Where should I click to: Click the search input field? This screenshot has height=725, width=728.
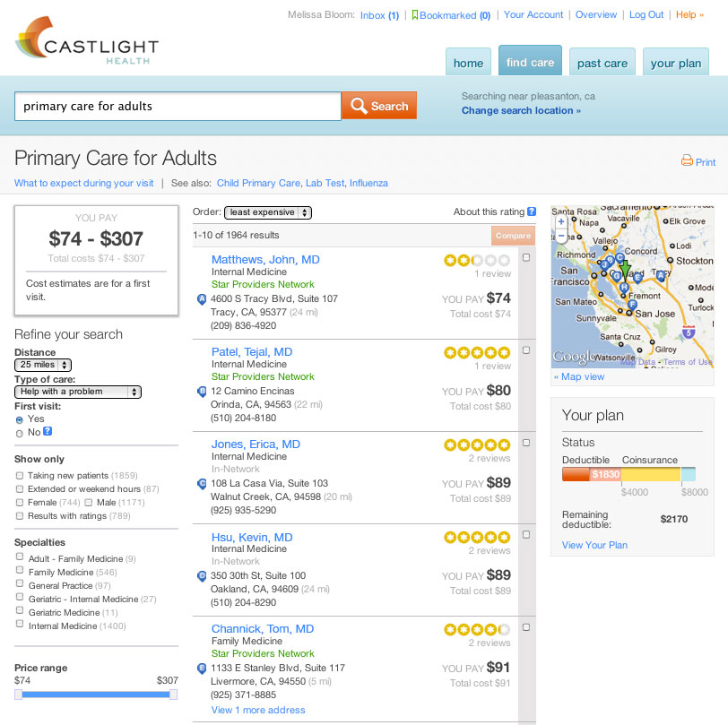178,106
